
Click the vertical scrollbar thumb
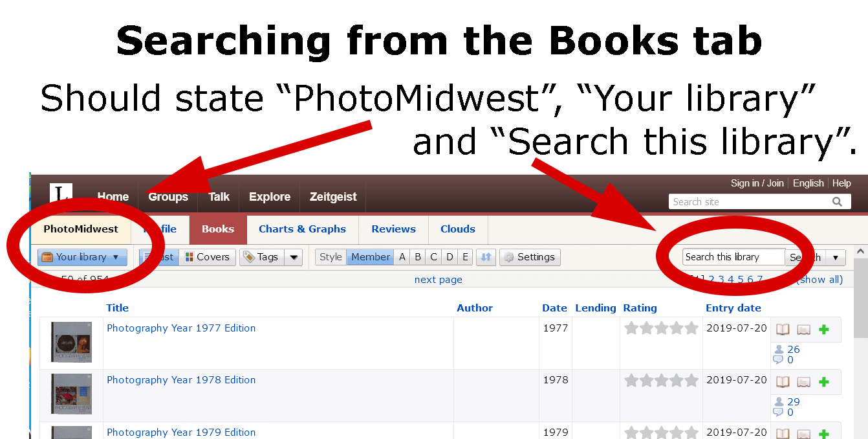[x=861, y=298]
